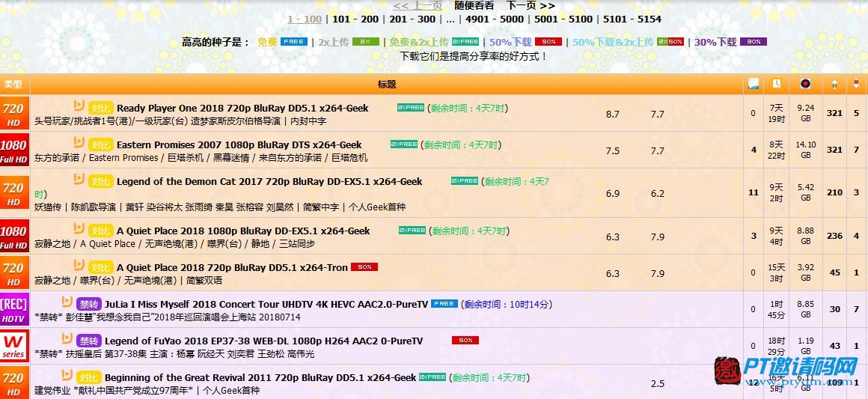Click the W series category icon for Legend of FuYao
The width and height of the screenshot is (868, 399).
coord(14,345)
